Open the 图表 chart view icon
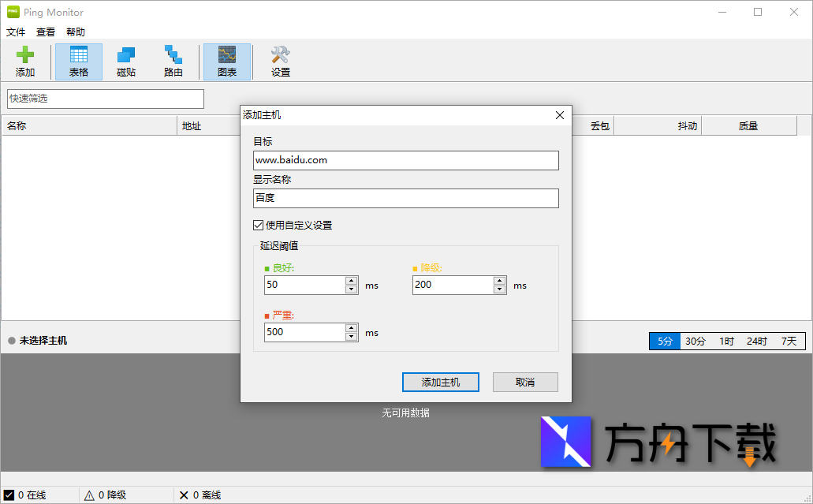The width and height of the screenshot is (813, 504). 227,62
